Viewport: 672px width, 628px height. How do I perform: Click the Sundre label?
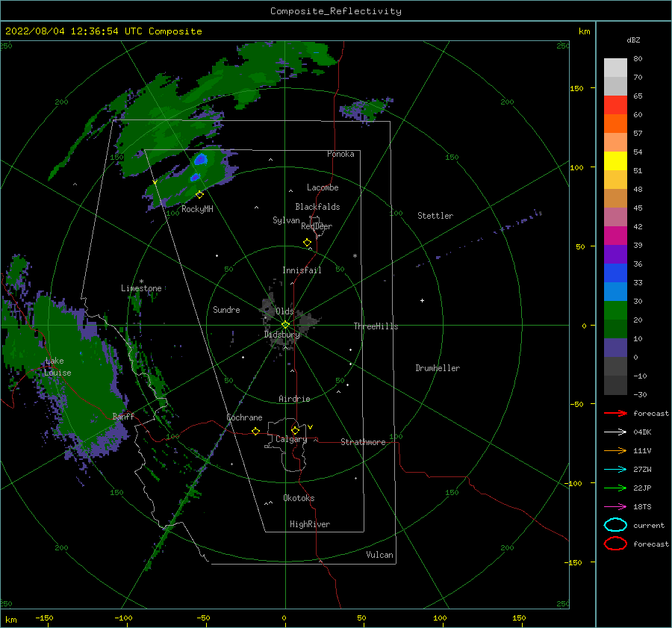click(x=226, y=309)
